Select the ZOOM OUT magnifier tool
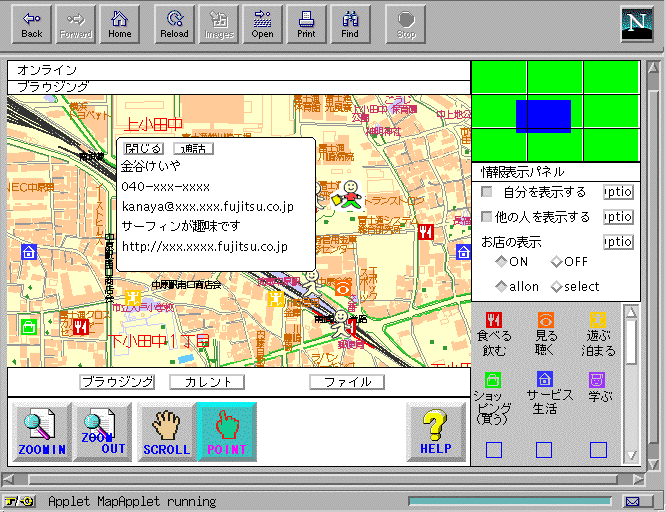Image resolution: width=666 pixels, height=512 pixels. (x=102, y=433)
